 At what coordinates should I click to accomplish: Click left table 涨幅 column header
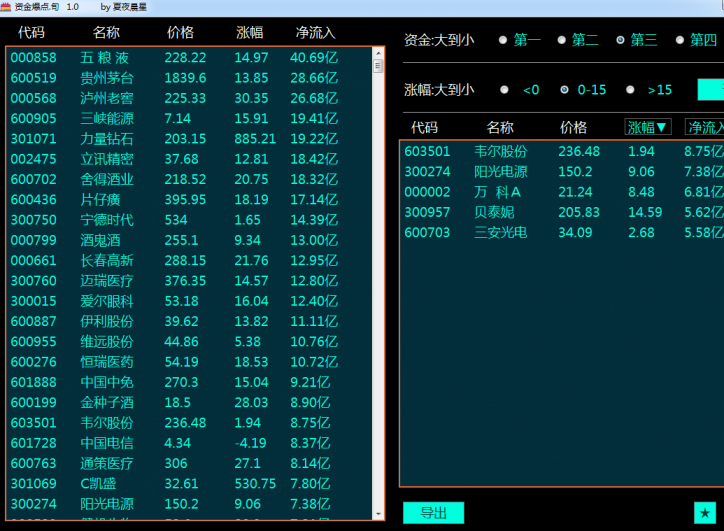250,32
